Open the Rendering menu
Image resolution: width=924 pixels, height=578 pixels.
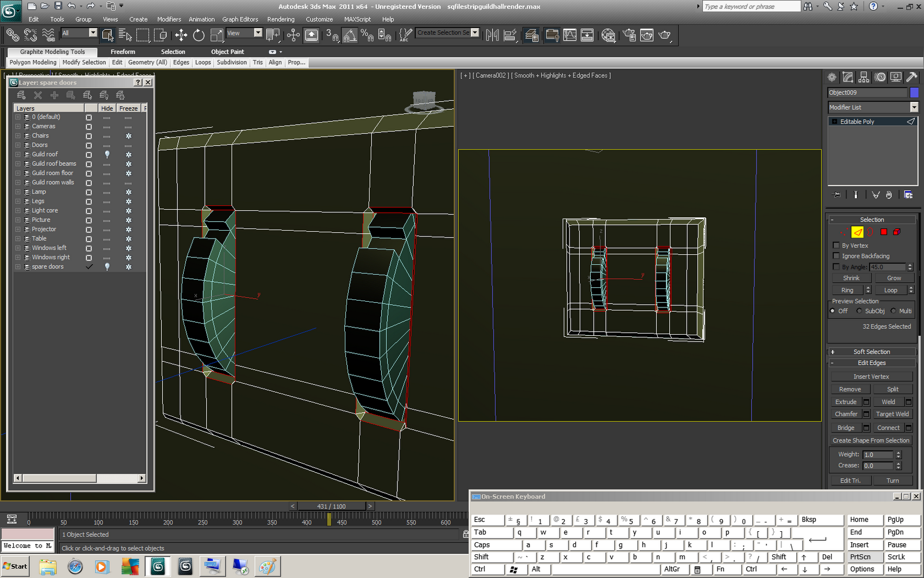click(281, 19)
